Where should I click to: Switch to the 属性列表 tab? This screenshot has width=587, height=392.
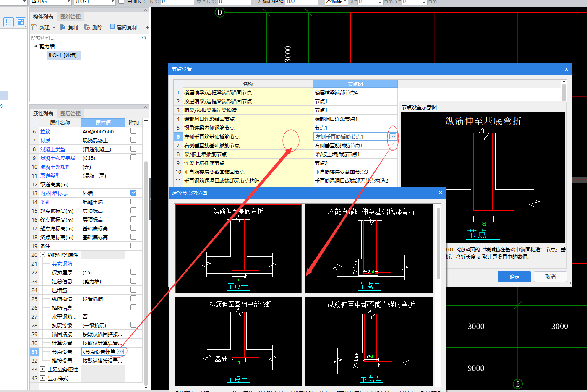pos(43,114)
